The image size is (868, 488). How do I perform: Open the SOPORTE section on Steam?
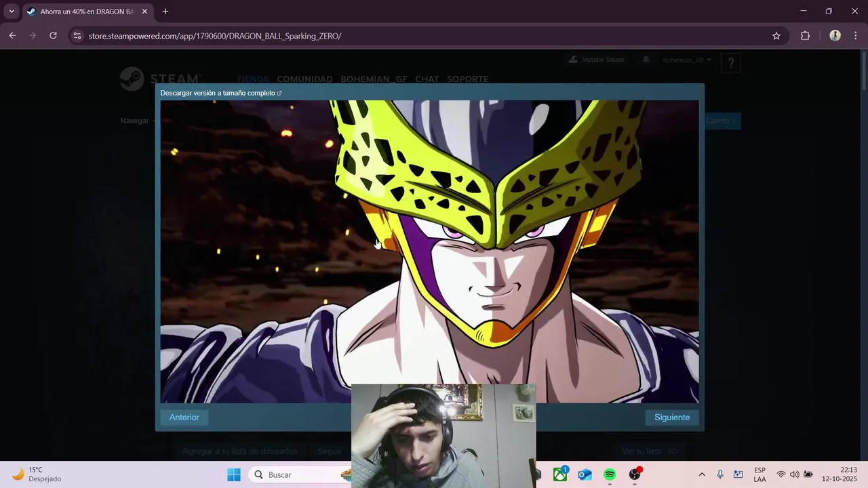pyautogui.click(x=468, y=79)
